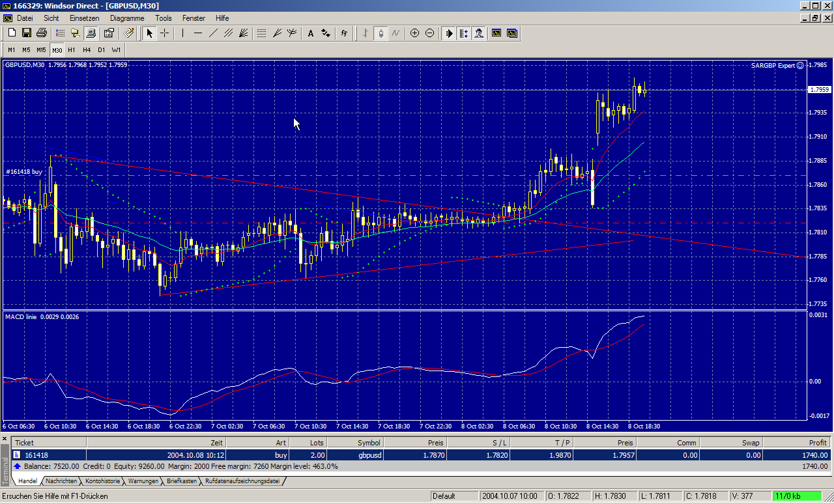
Task: Select the crosshair cursor tool
Action: pyautogui.click(x=165, y=33)
